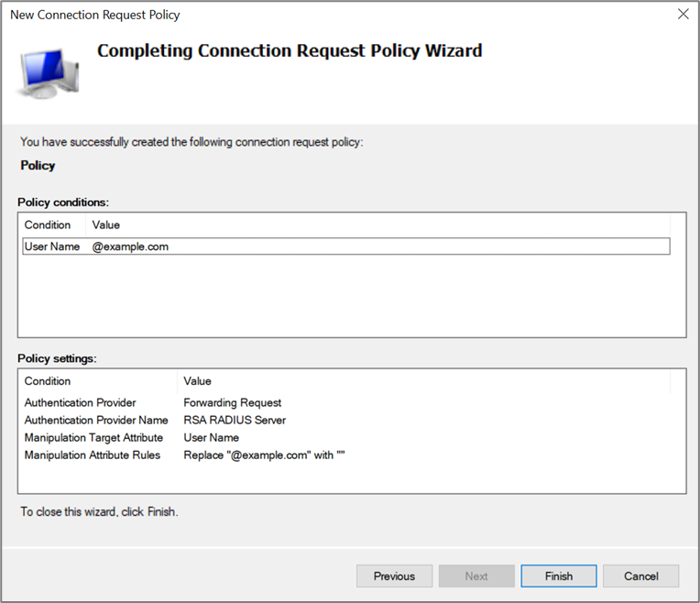Click the Replace "@example.com" rule value
The image size is (700, 603).
pyautogui.click(x=264, y=455)
